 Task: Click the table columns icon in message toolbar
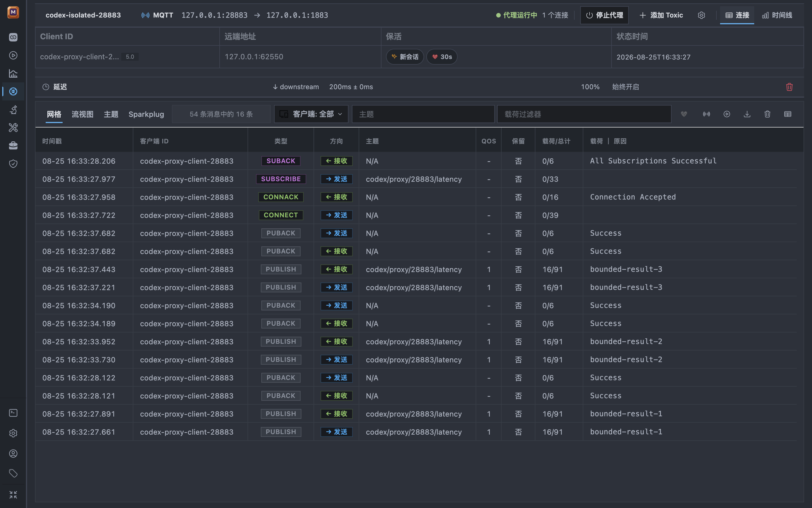787,114
